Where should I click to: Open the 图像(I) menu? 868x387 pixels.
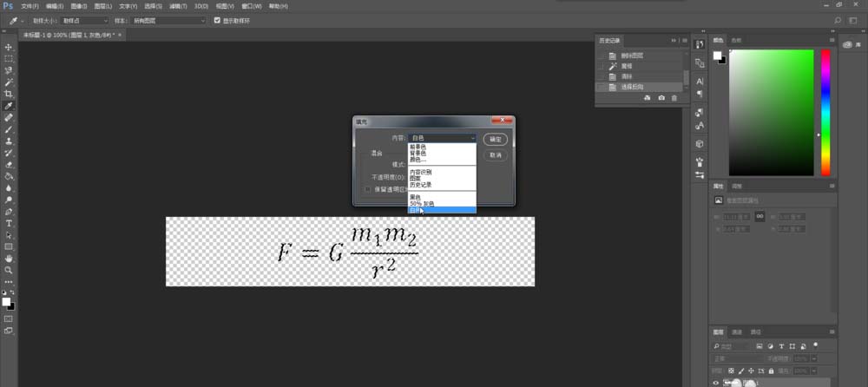point(79,6)
